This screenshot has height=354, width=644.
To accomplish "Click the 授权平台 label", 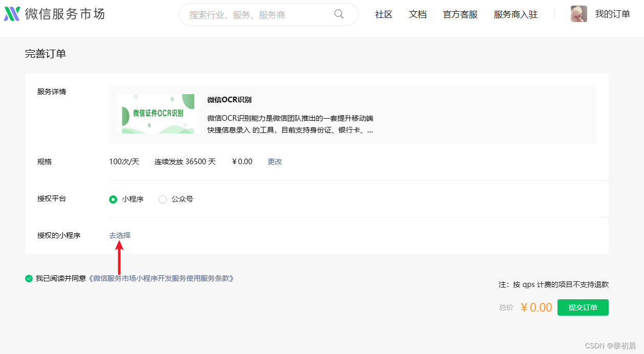I will (52, 198).
